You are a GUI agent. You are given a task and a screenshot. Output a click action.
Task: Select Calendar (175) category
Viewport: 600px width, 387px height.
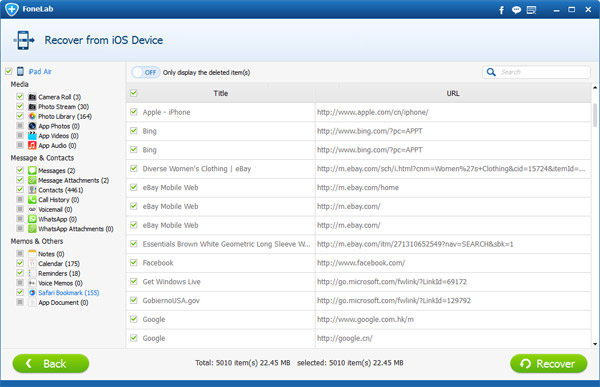point(59,264)
